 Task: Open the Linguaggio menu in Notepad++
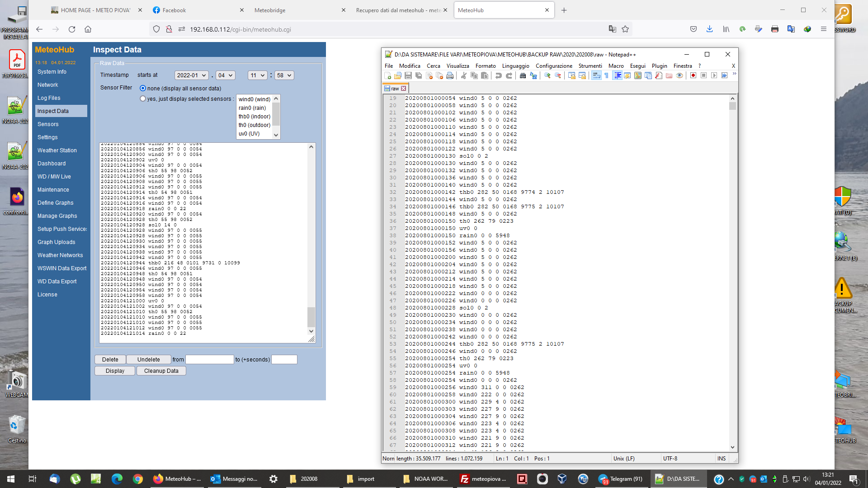pyautogui.click(x=515, y=66)
